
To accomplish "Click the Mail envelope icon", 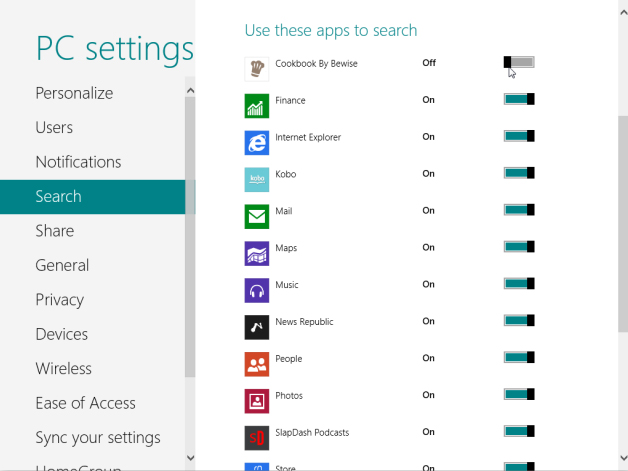I will click(x=257, y=217).
